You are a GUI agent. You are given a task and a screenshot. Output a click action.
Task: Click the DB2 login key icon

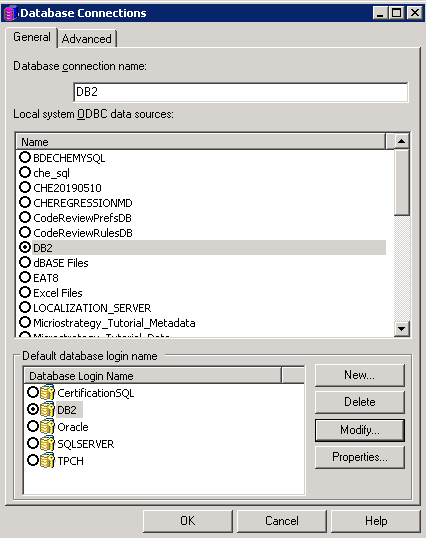click(x=47, y=409)
